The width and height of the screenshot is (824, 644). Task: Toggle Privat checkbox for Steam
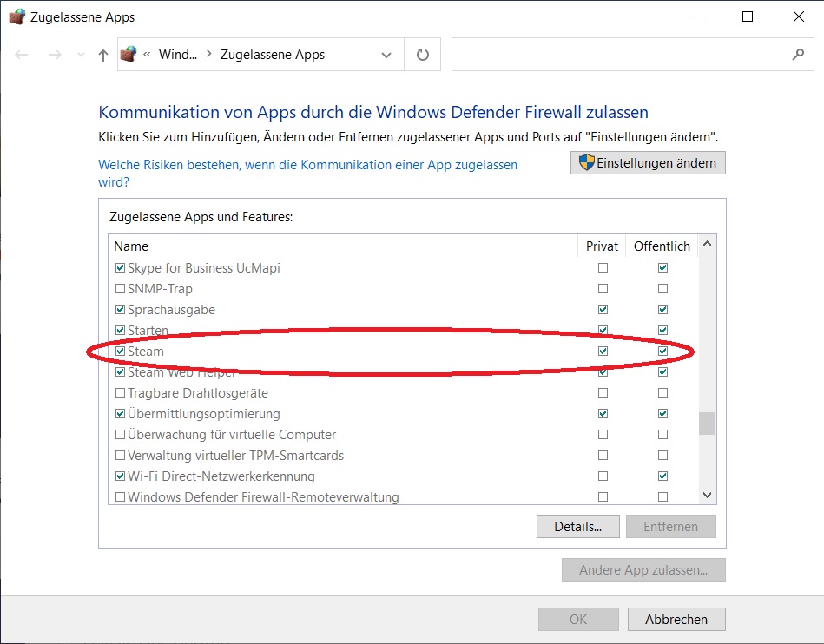coord(603,351)
